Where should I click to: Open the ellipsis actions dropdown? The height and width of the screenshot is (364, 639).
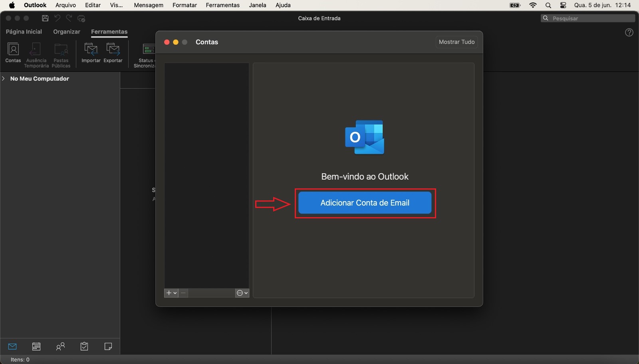point(241,293)
